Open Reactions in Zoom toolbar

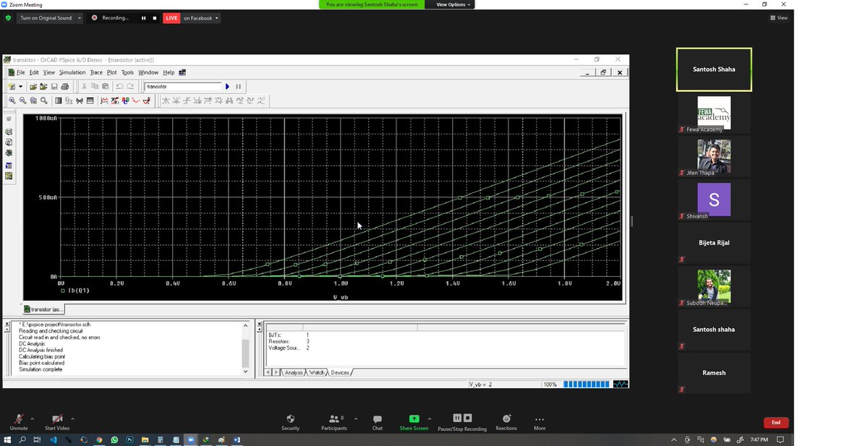506,422
